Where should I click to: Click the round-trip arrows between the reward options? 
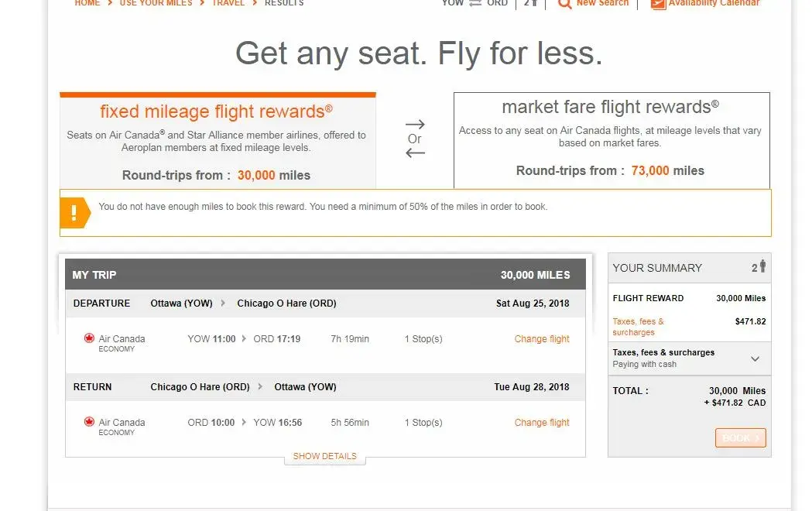click(415, 139)
